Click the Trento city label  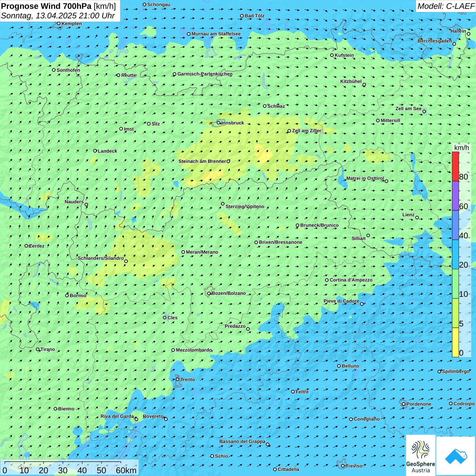click(188, 379)
